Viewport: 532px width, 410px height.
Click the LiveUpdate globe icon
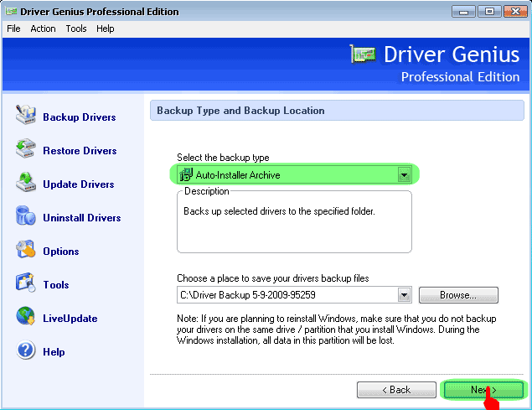point(25,316)
